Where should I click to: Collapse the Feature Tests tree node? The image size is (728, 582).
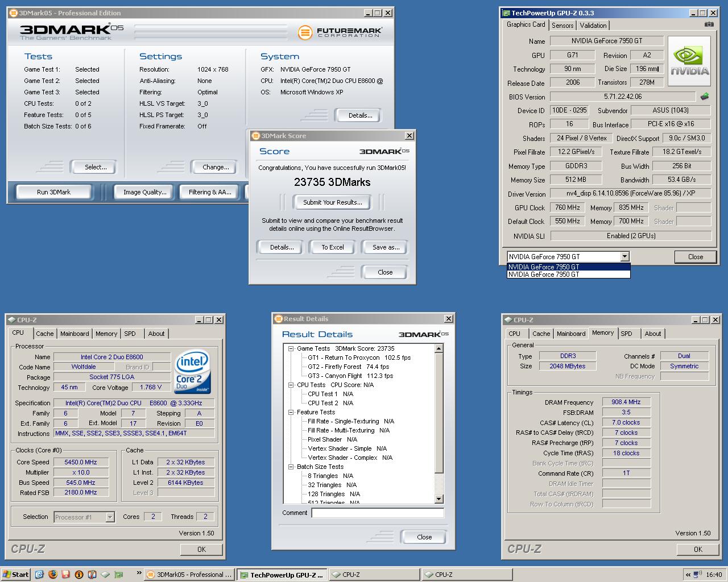click(291, 412)
